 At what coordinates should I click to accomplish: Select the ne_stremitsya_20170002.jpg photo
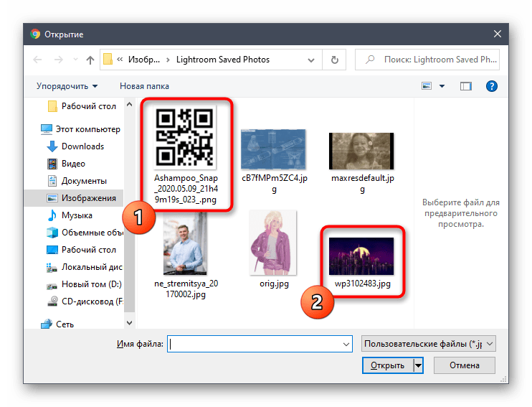coord(185,243)
